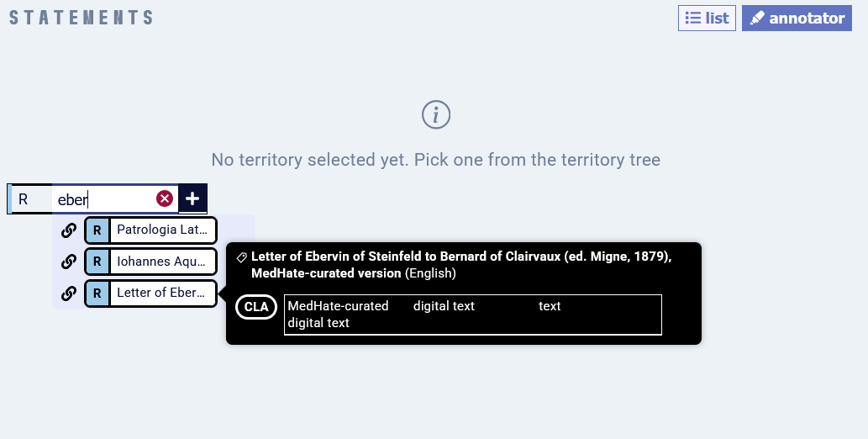Click the link icon beside Patrologia Lat… suggestion

pyautogui.click(x=69, y=230)
